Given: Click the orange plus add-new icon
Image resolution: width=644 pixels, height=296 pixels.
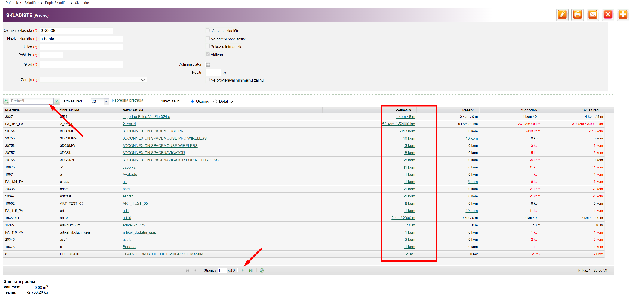Looking at the screenshot, I should (x=623, y=15).
